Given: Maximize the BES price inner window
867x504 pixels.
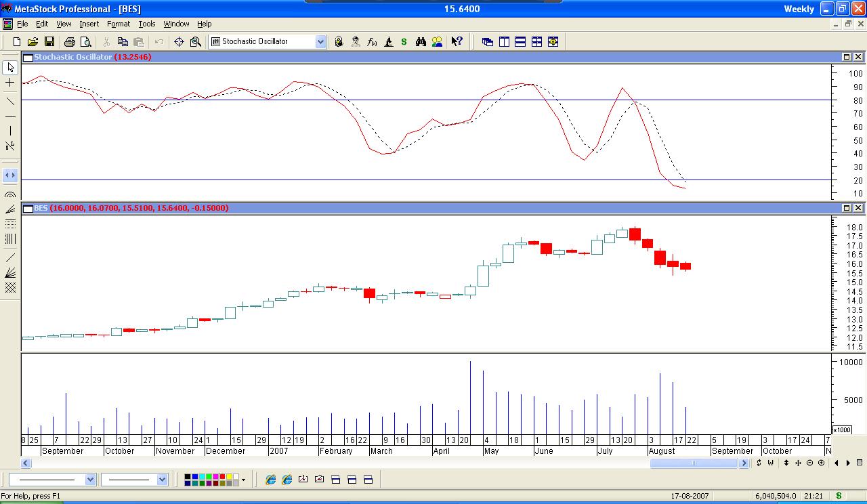Looking at the screenshot, I should [x=847, y=208].
